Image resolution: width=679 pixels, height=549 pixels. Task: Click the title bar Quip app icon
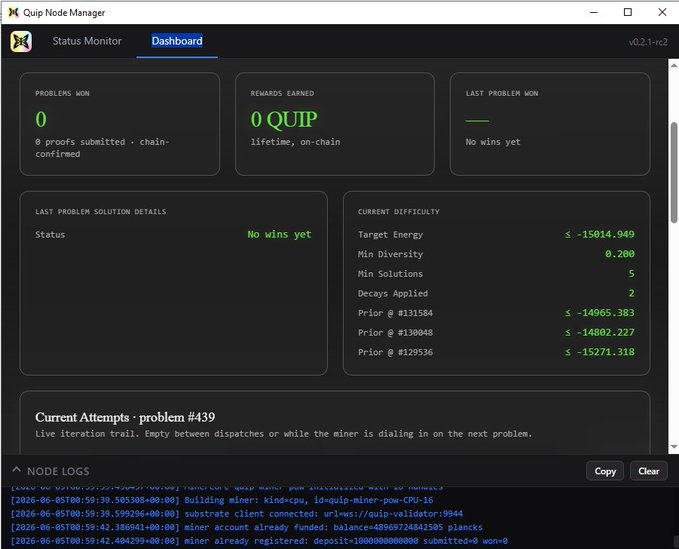click(13, 12)
